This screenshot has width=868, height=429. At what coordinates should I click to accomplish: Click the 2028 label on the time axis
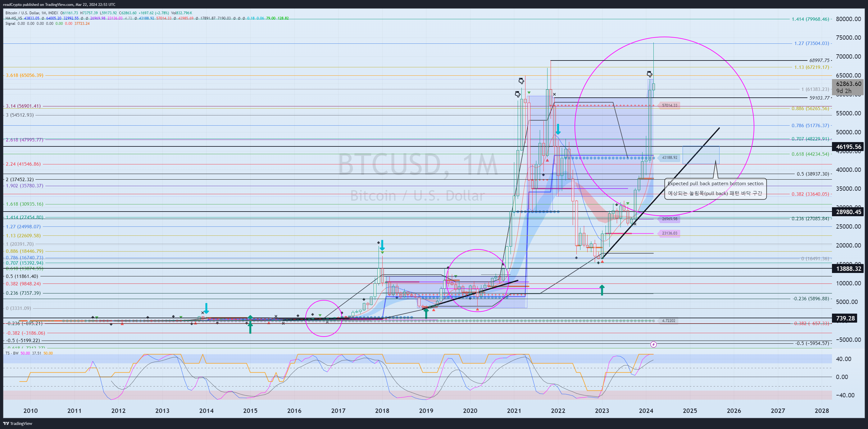pos(822,411)
